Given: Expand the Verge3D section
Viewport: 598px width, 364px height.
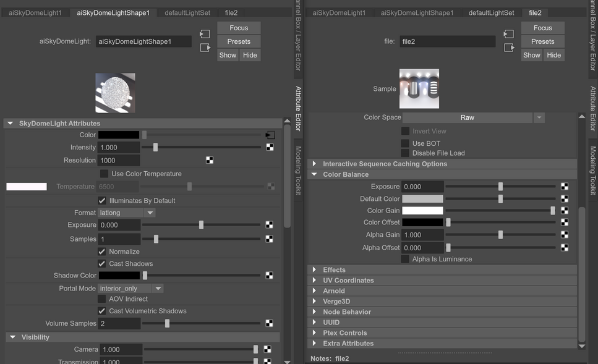Looking at the screenshot, I should tap(314, 301).
